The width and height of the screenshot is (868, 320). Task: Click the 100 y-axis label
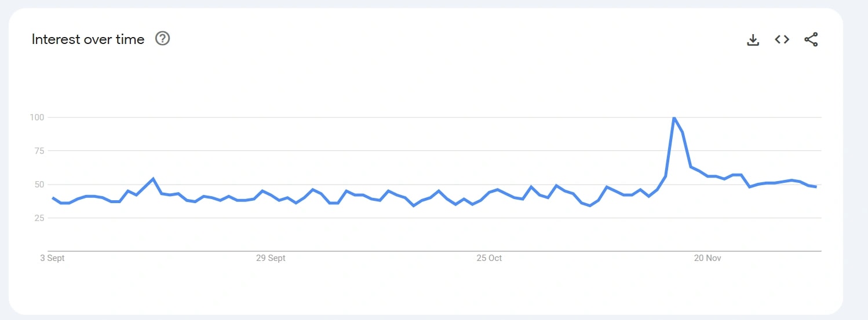37,117
